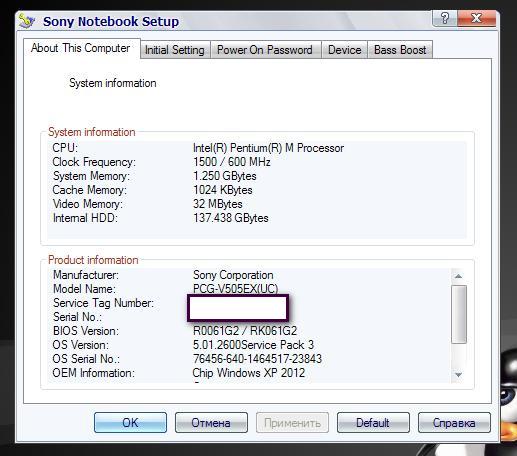Click OS version 5.01.2600Service Pack 3
Image resolution: width=517 pixels, height=456 pixels.
point(253,345)
